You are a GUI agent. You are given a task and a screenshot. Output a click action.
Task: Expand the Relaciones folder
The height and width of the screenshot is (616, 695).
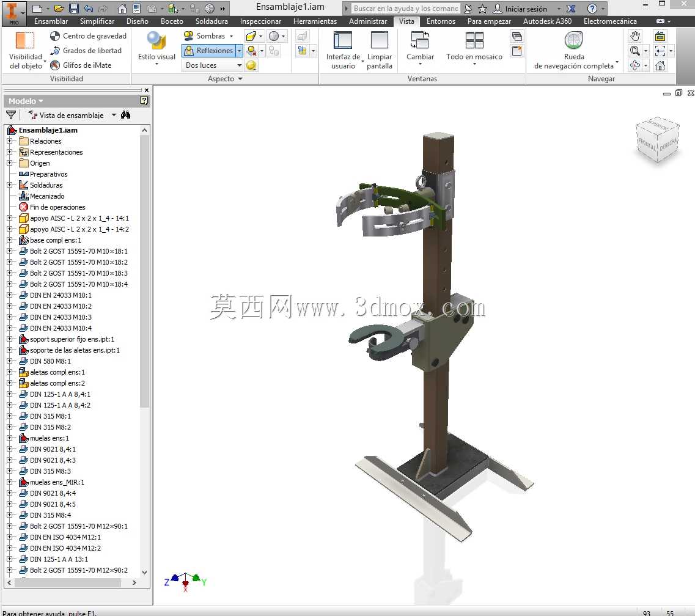(9, 141)
